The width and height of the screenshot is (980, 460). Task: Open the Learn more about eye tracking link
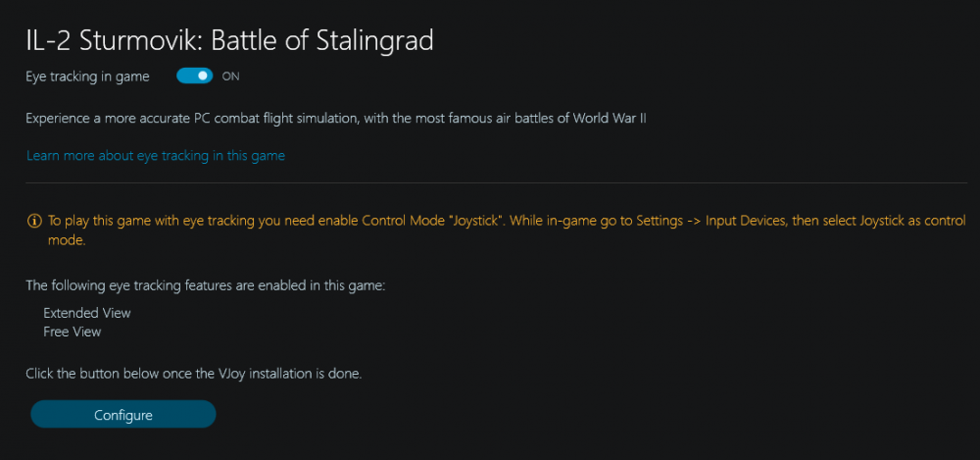156,155
